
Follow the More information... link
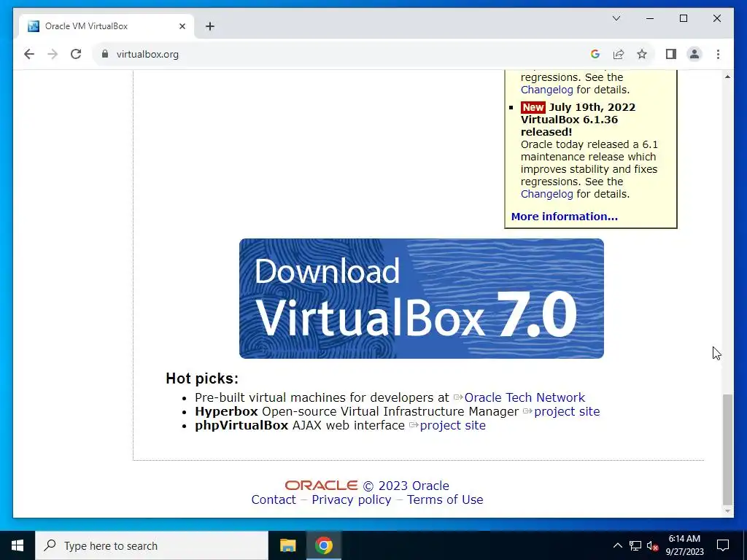tap(564, 217)
